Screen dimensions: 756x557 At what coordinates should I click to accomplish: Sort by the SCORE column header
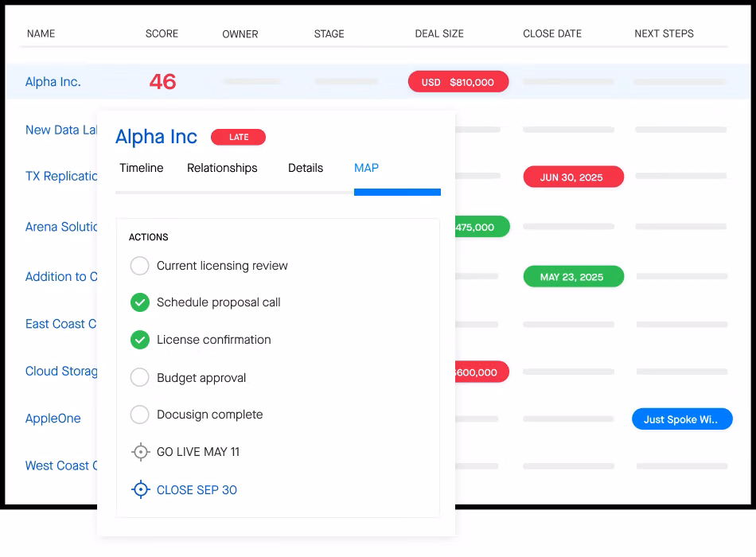(162, 33)
